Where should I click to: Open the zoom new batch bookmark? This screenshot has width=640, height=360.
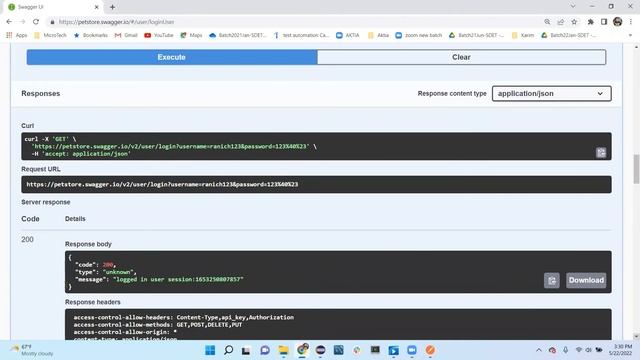click(419, 35)
